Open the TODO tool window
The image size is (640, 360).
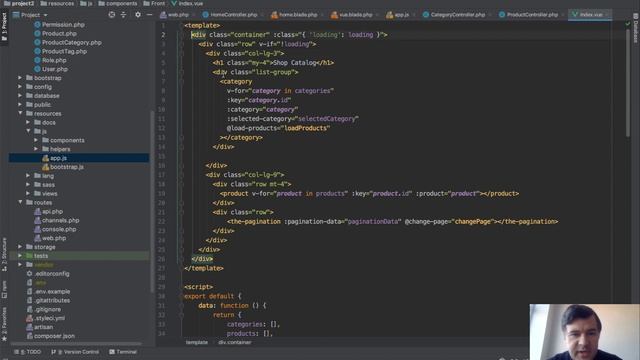(28, 352)
